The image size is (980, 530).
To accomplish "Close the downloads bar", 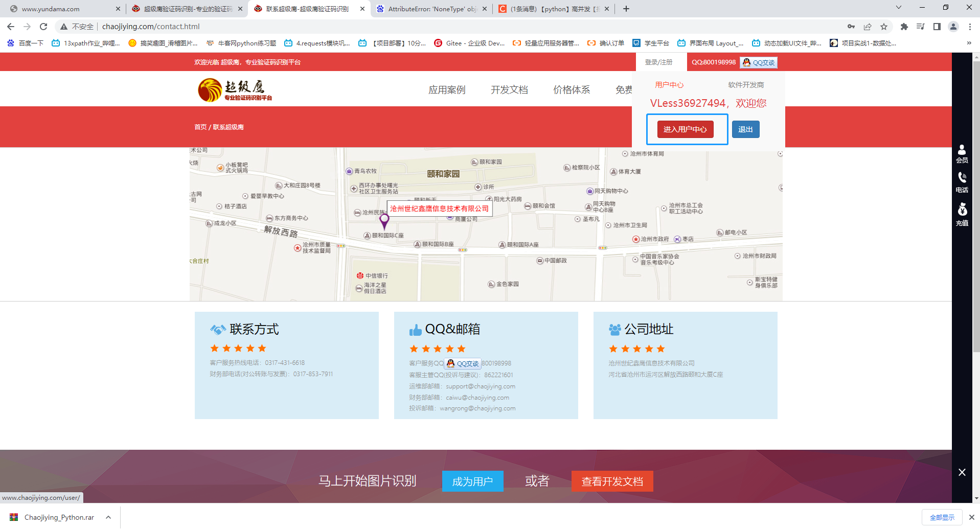I will [972, 517].
